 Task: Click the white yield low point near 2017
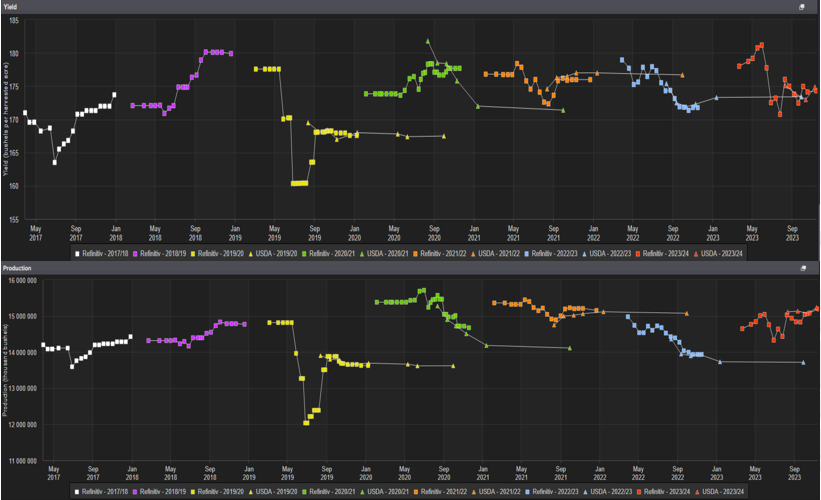click(x=54, y=163)
